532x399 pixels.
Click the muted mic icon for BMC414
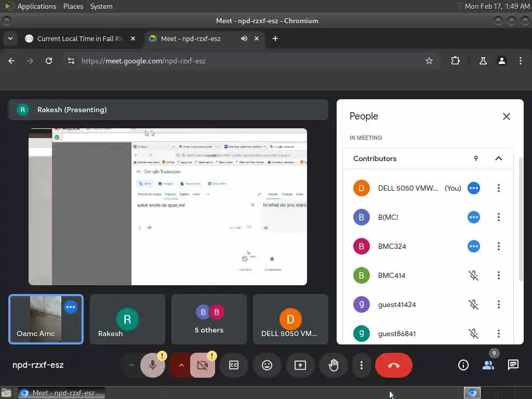474,275
